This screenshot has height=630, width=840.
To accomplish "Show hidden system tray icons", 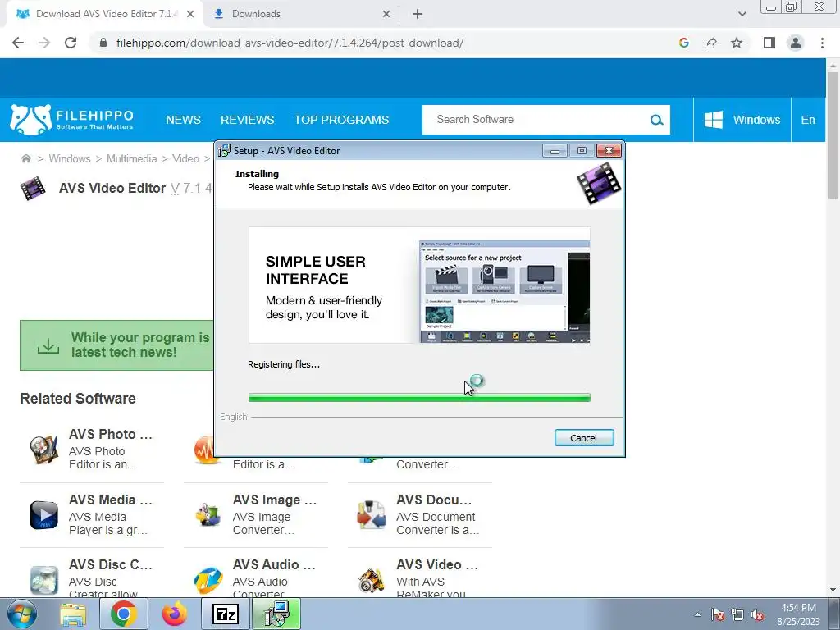I will pos(697,615).
